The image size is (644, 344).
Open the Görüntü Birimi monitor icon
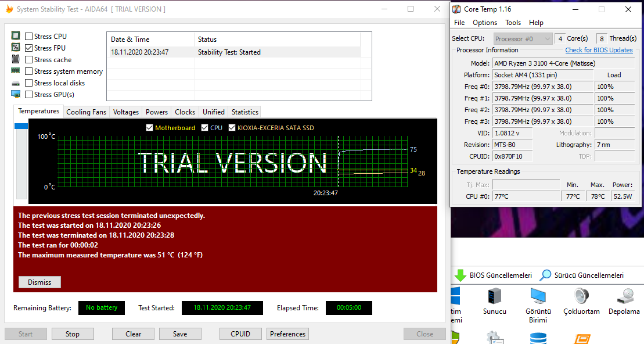click(538, 296)
